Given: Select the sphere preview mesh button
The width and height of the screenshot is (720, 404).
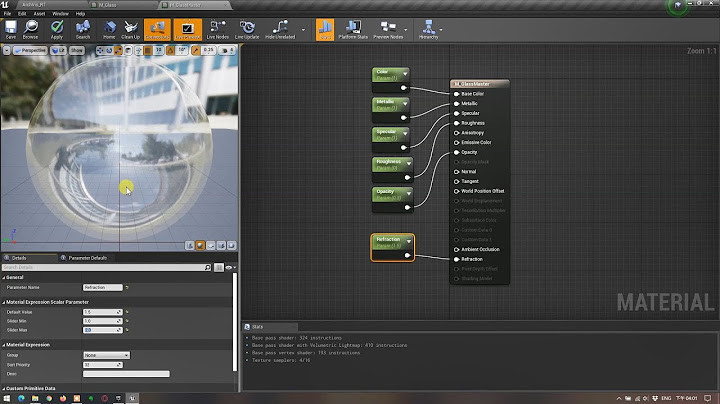Looking at the screenshot, I should [200, 246].
